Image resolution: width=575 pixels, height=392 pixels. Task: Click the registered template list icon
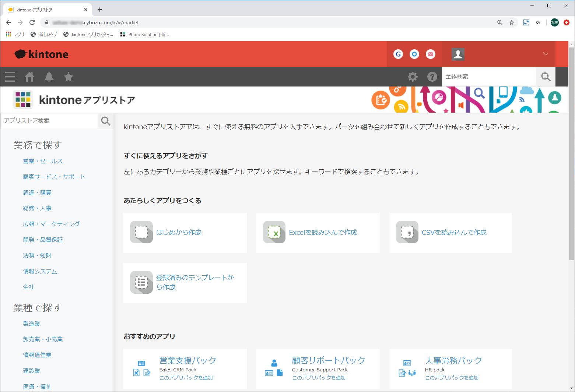141,282
